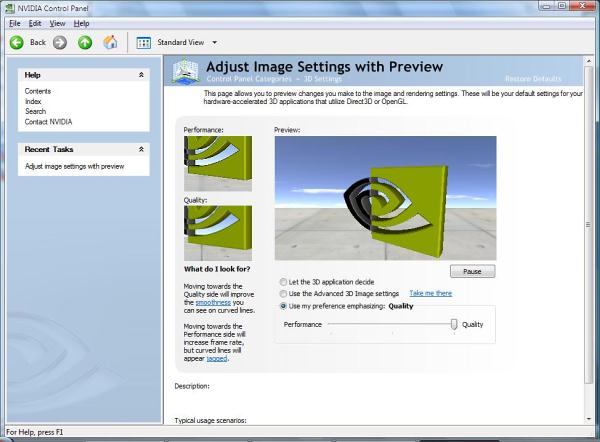
Task: Open the File menu
Action: 14,23
